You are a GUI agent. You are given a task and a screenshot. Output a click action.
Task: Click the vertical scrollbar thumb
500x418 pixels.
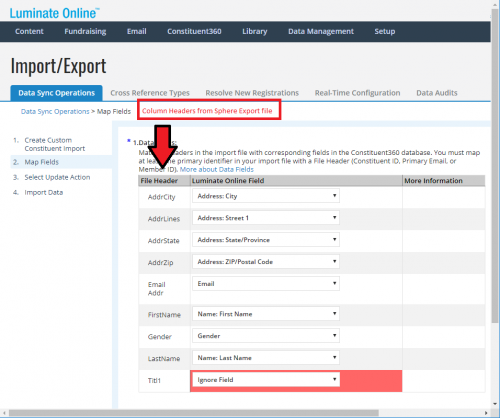pos(495,167)
